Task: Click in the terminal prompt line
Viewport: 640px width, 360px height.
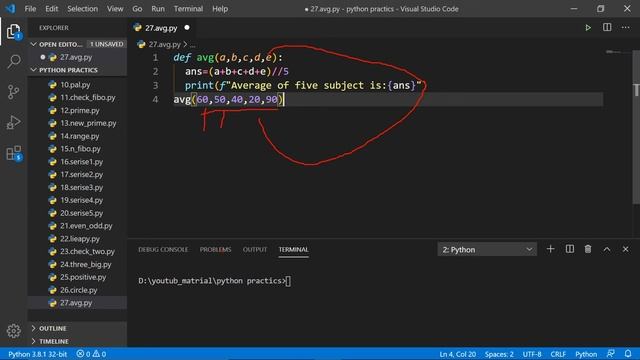Action: (215, 281)
